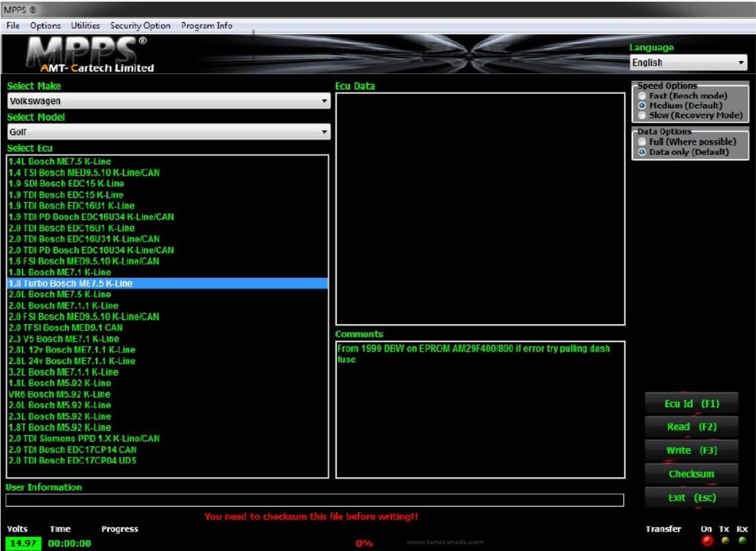Select 1.8L Bosch M5.92 K-Line
The height and width of the screenshot is (551, 756).
pos(167,383)
